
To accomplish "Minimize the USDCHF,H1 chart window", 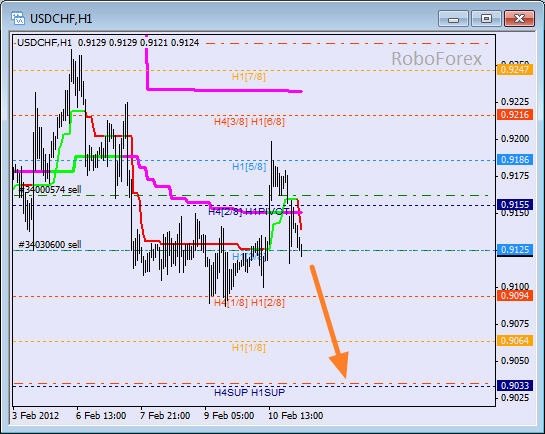I will 453,18.
